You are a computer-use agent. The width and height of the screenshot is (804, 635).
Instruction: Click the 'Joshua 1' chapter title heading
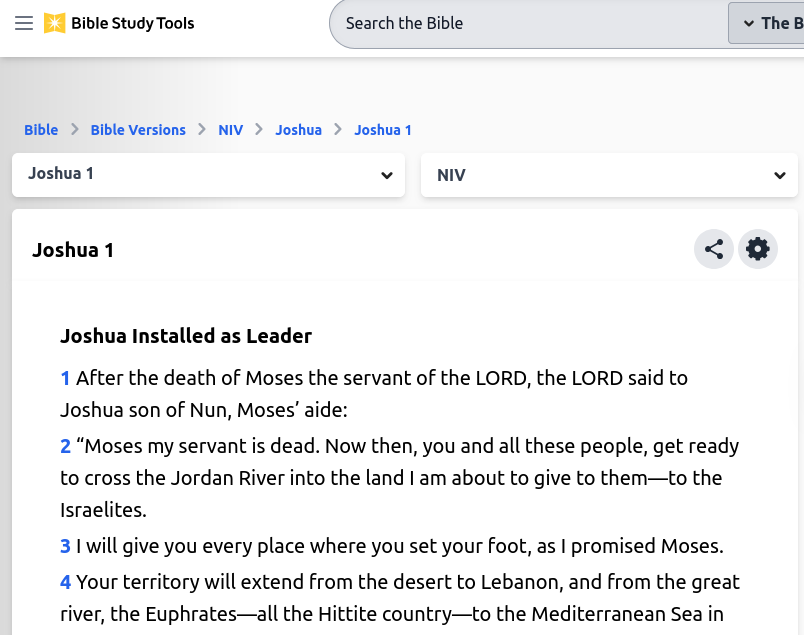(x=73, y=250)
